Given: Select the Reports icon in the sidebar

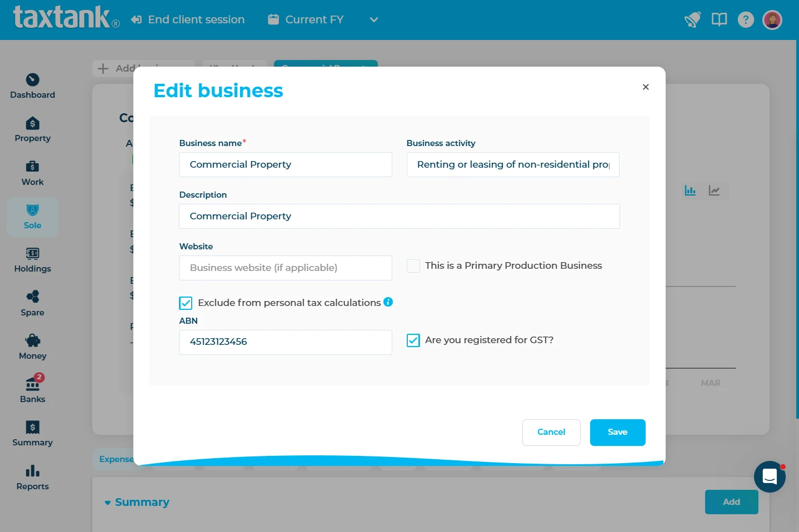Looking at the screenshot, I should pos(32,476).
